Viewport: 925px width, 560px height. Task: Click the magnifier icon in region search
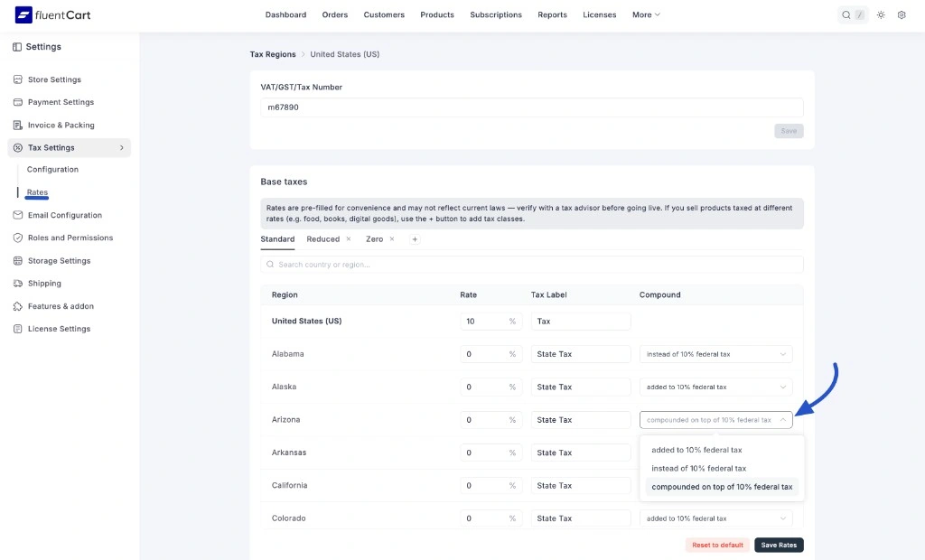click(270, 265)
